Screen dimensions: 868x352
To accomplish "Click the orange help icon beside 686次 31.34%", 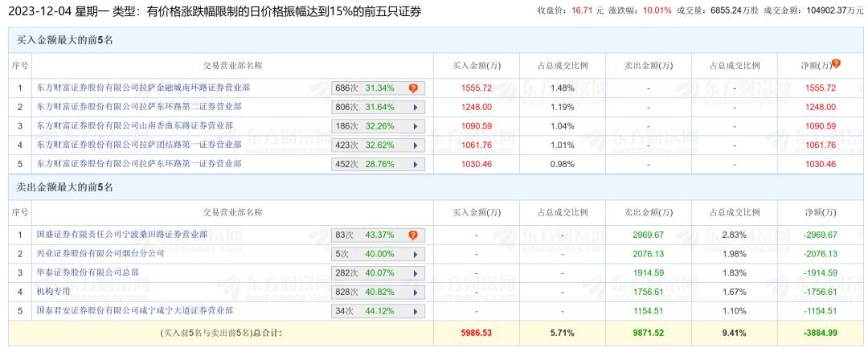I will tap(413, 88).
